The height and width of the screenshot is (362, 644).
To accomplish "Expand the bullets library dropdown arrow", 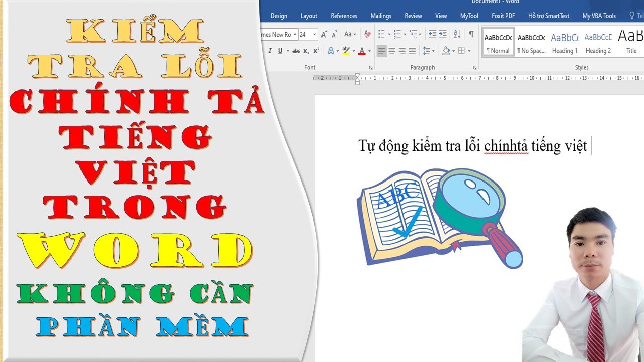I will (x=389, y=34).
